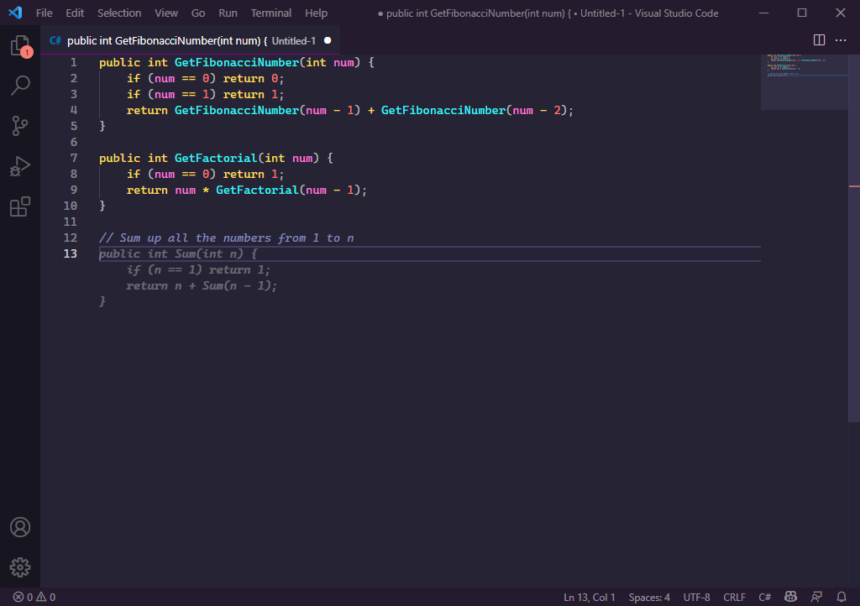Open the Manage settings gear
The width and height of the screenshot is (860, 606).
point(19,567)
